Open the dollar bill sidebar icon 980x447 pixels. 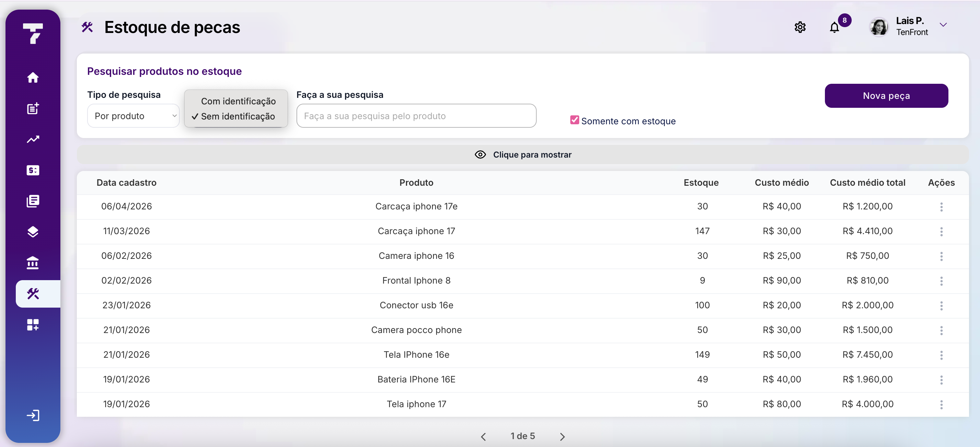coord(33,170)
